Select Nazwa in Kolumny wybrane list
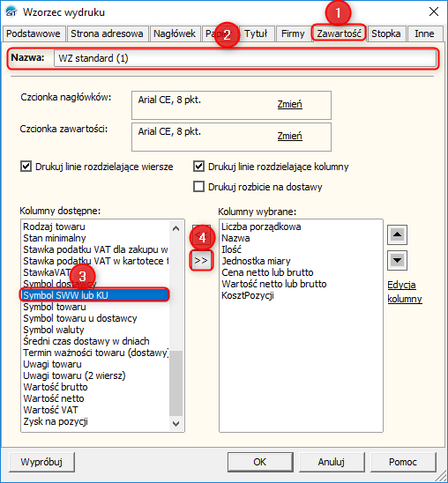The width and height of the screenshot is (448, 483). [x=301, y=238]
